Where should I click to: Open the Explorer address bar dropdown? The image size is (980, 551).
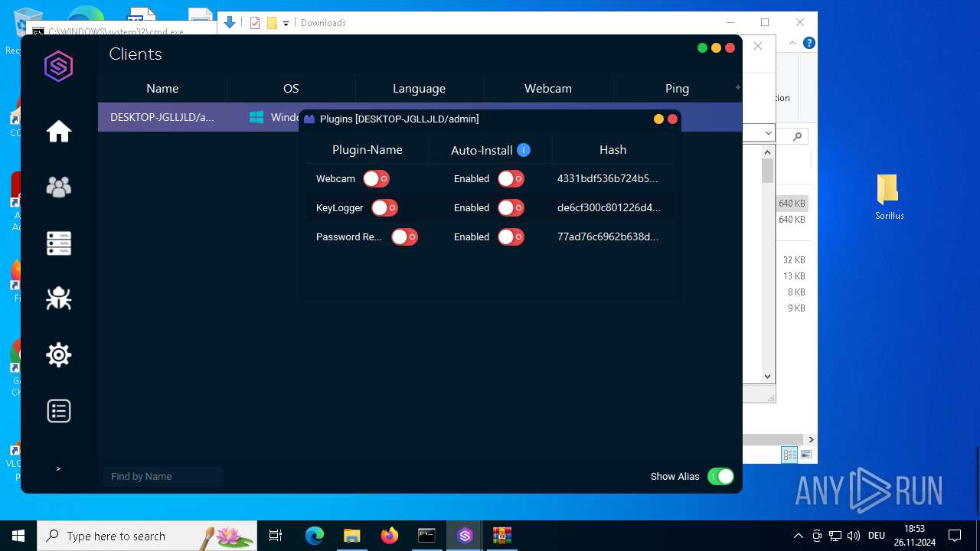(769, 134)
